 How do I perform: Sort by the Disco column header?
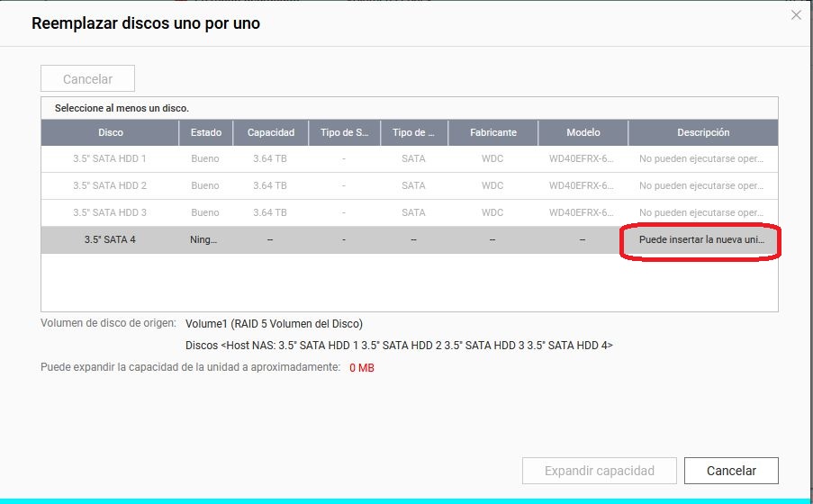(x=110, y=132)
